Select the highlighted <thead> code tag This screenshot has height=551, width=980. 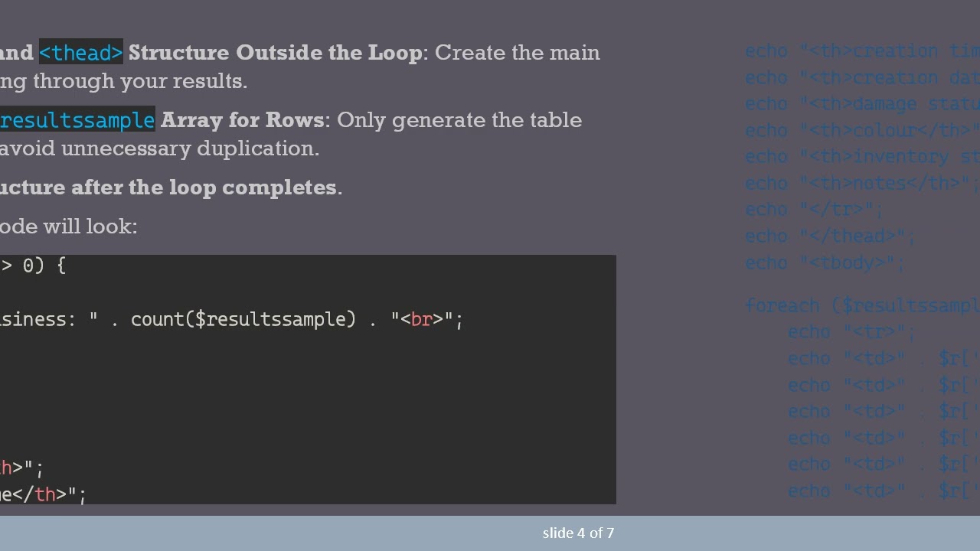(81, 53)
